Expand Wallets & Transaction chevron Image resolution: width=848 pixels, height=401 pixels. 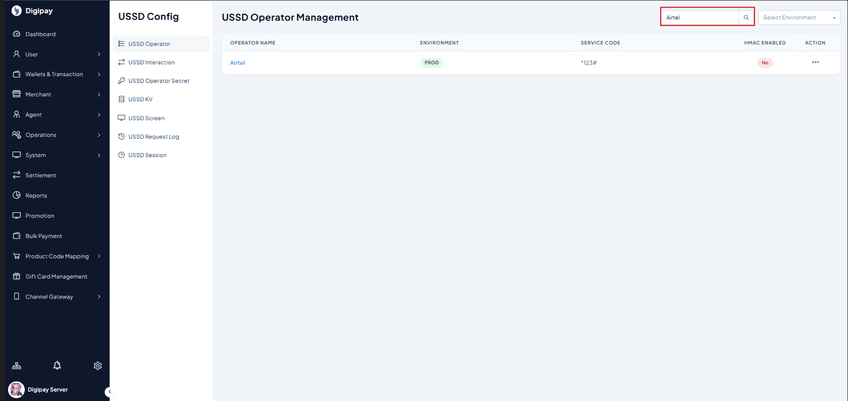(99, 74)
